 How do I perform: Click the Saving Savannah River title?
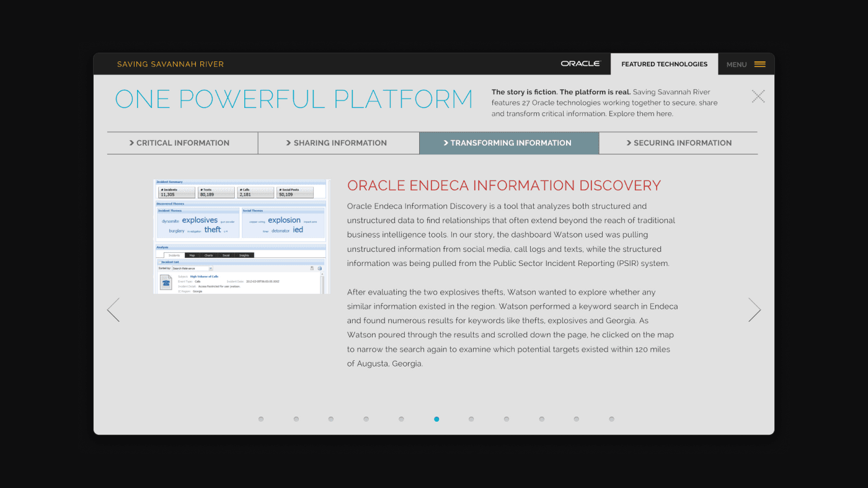[x=170, y=64]
